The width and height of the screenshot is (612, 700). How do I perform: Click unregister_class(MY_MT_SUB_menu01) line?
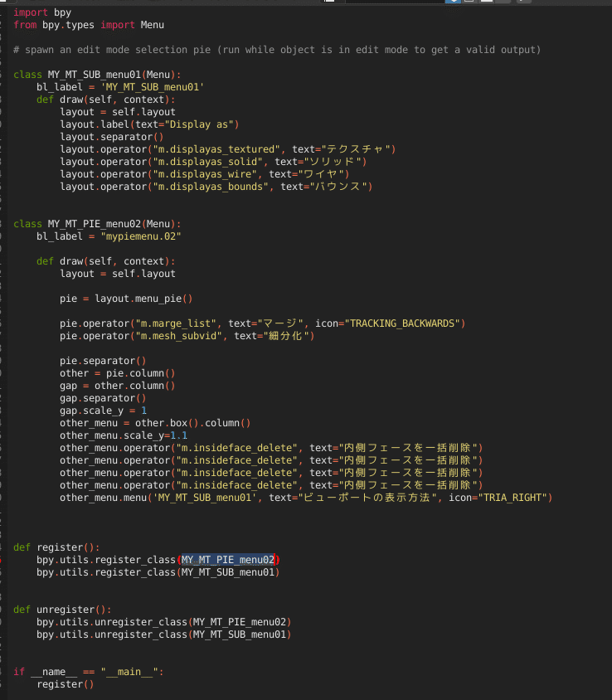tap(164, 634)
